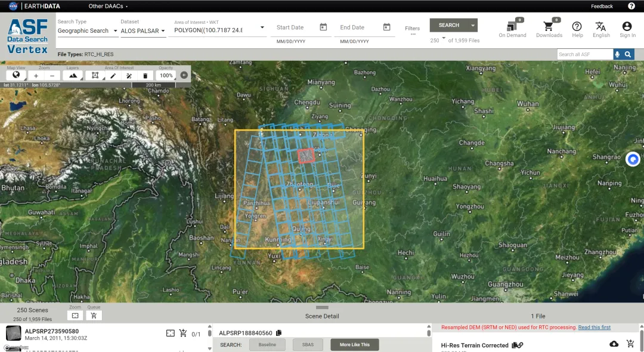
Task: Zoom map to all results
Action: tap(75, 316)
